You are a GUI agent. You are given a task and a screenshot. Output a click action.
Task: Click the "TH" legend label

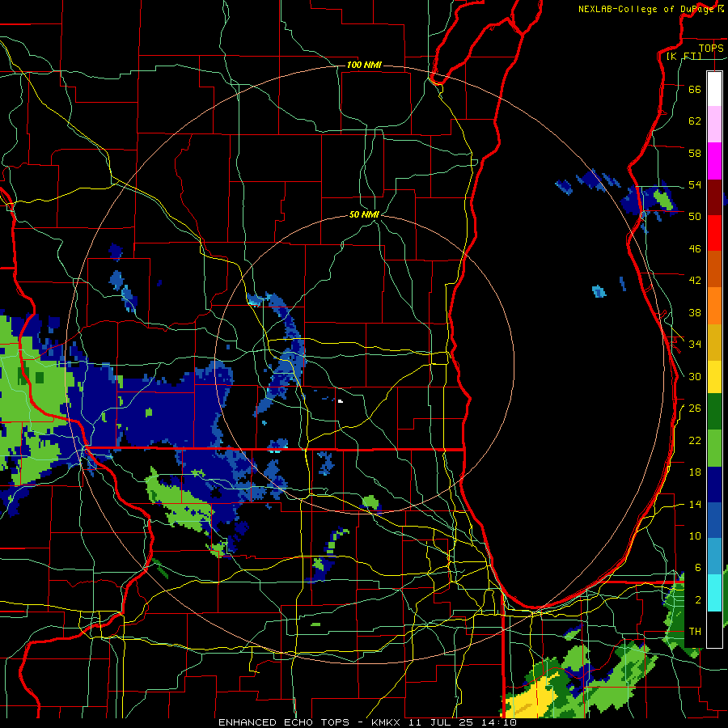point(695,632)
